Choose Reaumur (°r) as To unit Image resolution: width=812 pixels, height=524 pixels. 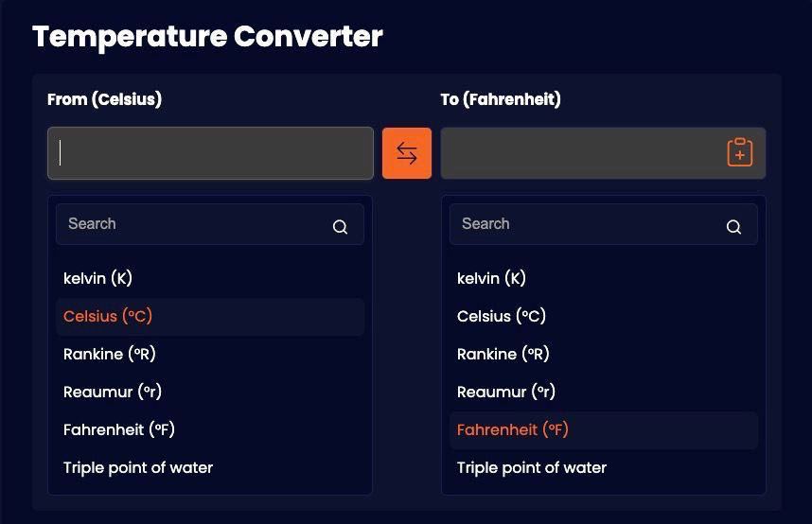603,392
